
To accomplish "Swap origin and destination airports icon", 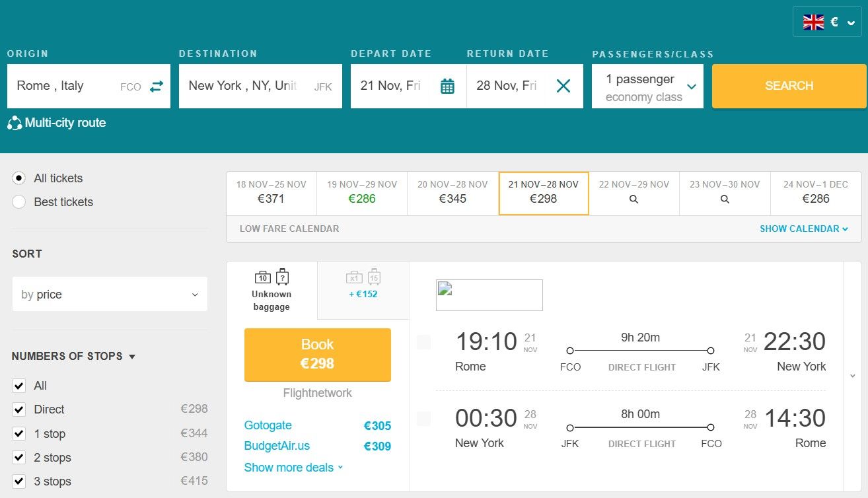I will (156, 87).
